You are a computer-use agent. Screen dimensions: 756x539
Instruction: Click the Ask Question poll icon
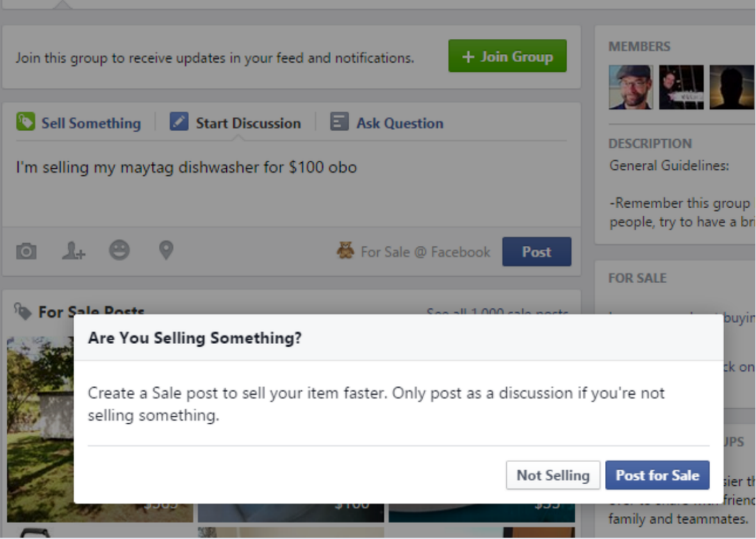[339, 122]
